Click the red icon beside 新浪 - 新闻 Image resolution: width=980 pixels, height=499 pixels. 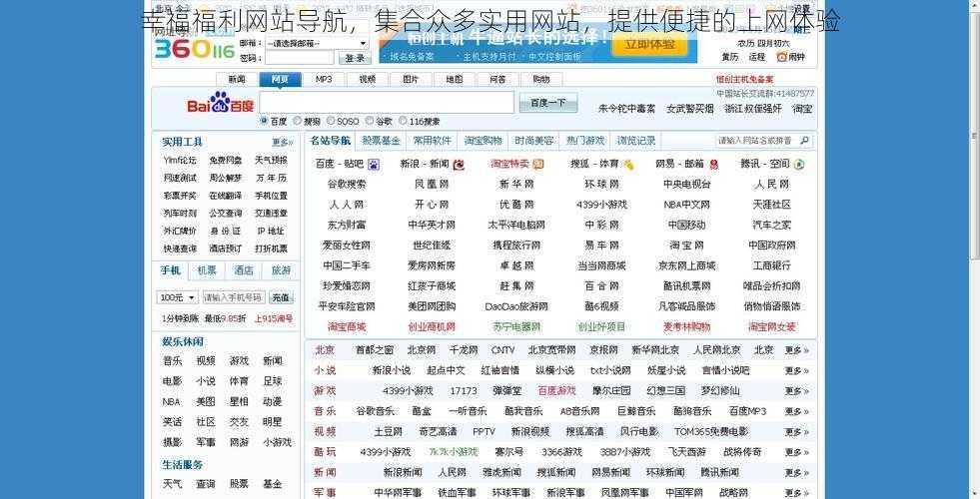pyautogui.click(x=459, y=165)
